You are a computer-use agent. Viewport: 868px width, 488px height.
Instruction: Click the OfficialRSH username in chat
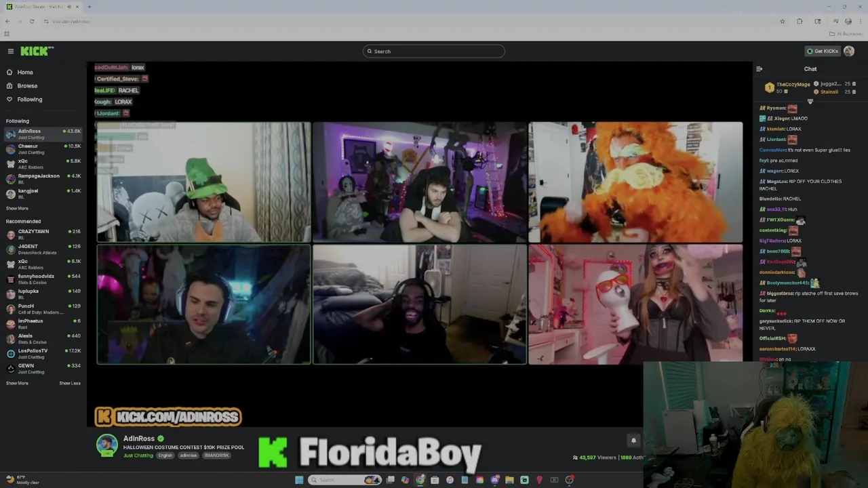click(x=772, y=338)
